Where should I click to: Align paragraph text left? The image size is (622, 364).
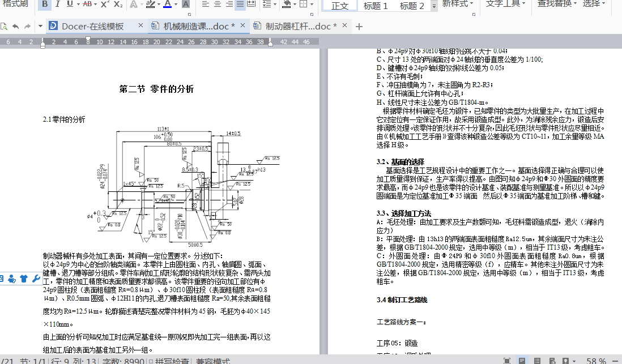click(205, 5)
